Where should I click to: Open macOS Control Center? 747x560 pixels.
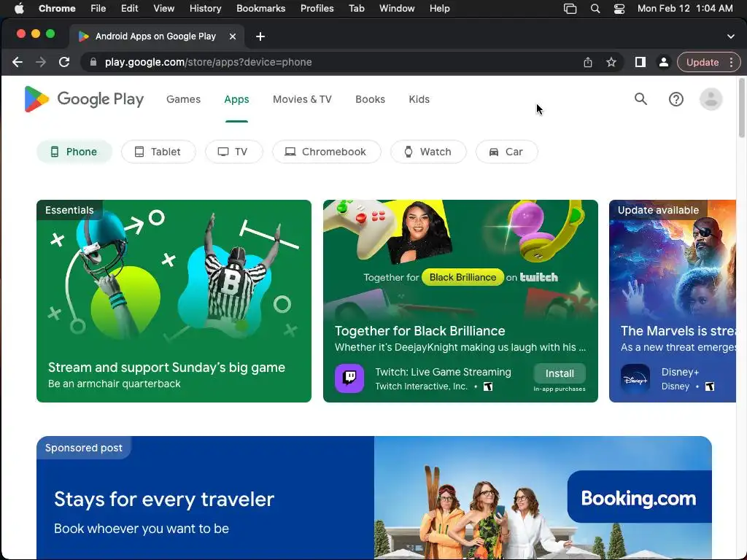619,8
